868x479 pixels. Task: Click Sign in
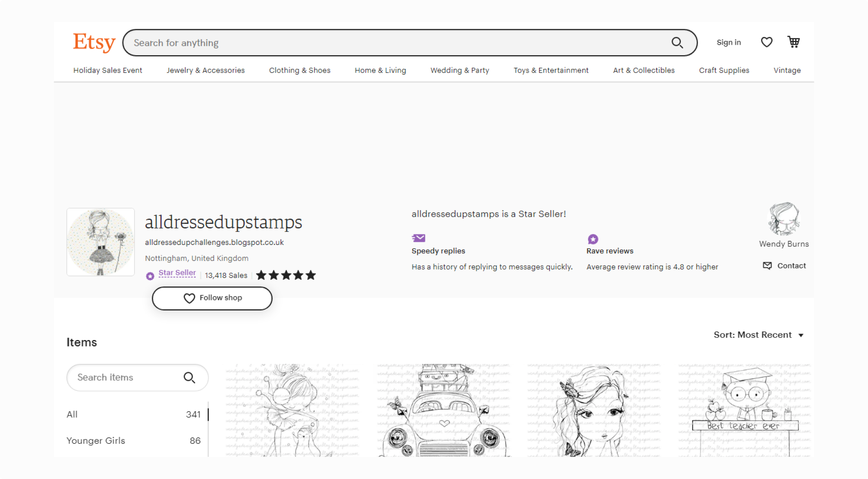click(729, 43)
